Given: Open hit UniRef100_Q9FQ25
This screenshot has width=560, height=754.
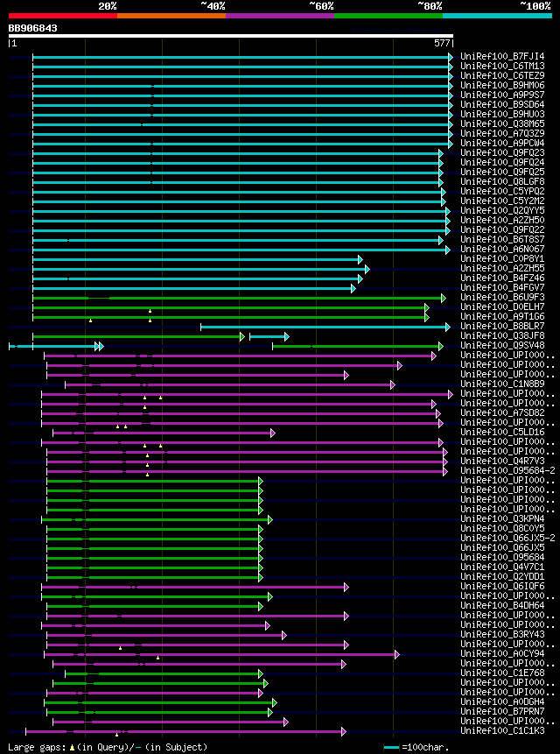Looking at the screenshot, I should 502,173.
